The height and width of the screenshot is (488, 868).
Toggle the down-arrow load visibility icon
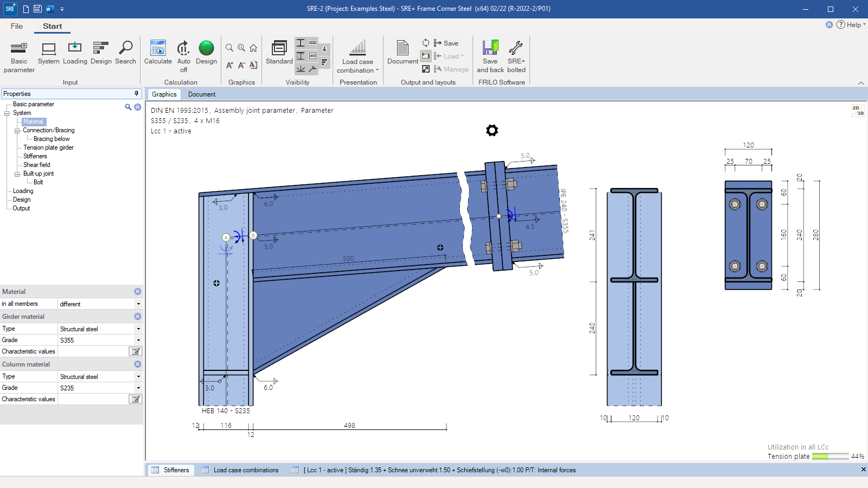pyautogui.click(x=324, y=49)
